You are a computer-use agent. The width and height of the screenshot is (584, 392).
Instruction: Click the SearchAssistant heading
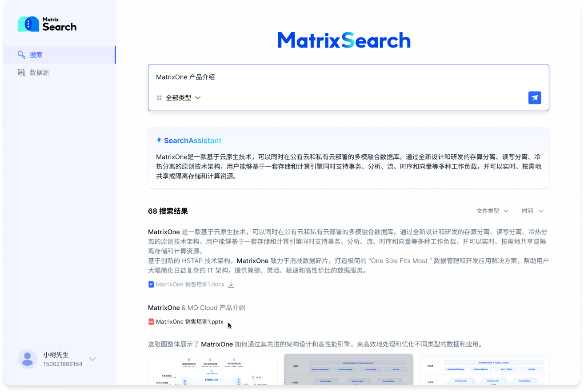192,140
